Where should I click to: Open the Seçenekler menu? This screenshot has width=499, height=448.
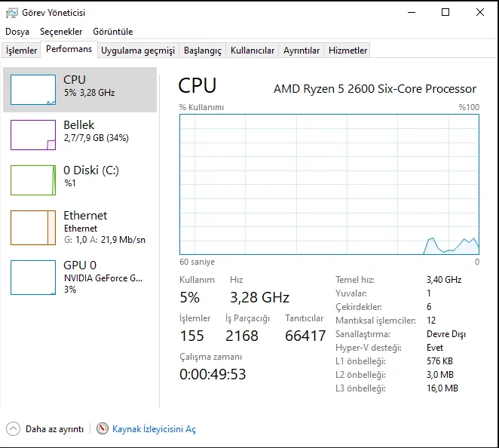[61, 32]
